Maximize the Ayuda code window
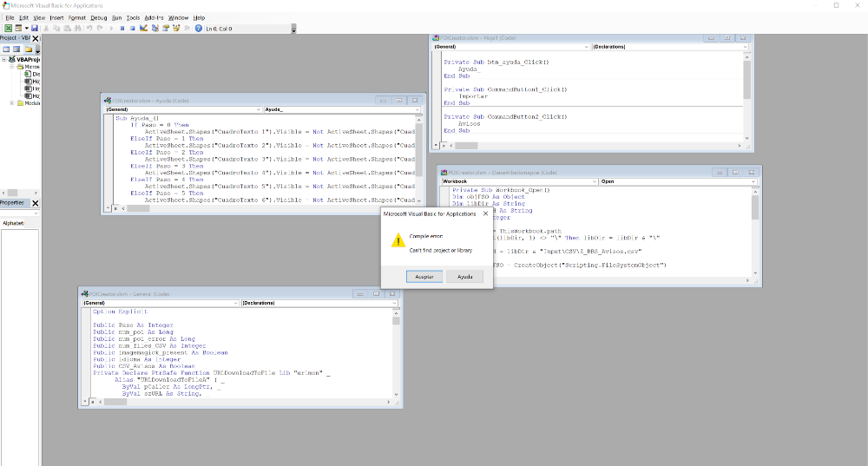Screen dimensions: 868x466 point(398,100)
